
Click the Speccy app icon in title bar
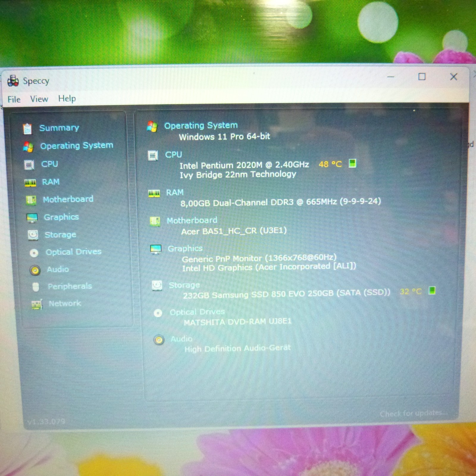coord(13,81)
